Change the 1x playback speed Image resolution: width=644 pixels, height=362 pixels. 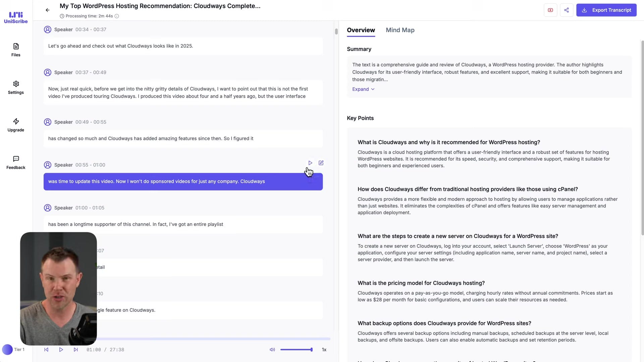tap(324, 350)
